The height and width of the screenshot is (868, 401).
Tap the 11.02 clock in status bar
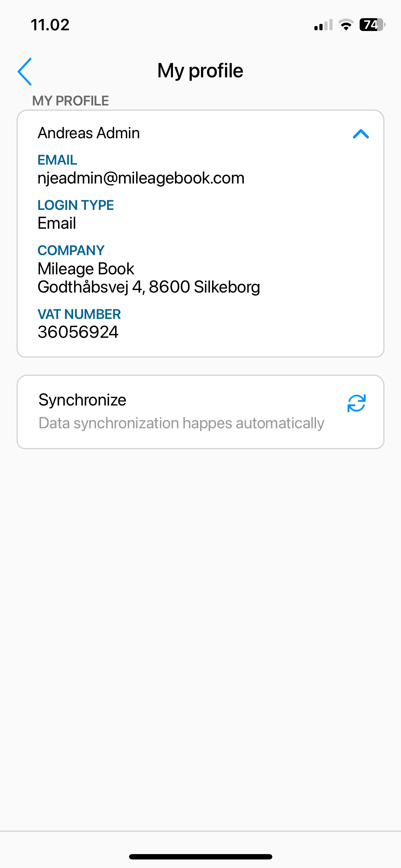50,25
